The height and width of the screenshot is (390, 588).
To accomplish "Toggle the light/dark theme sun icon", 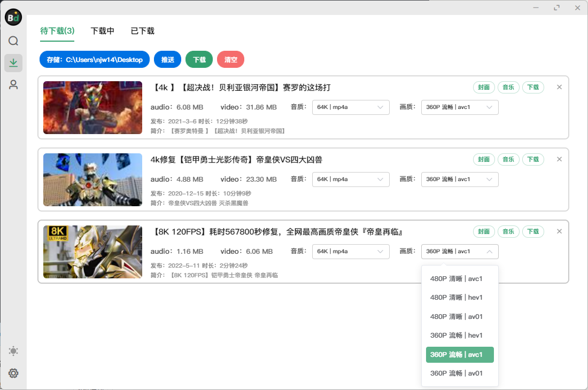I will pyautogui.click(x=13, y=351).
